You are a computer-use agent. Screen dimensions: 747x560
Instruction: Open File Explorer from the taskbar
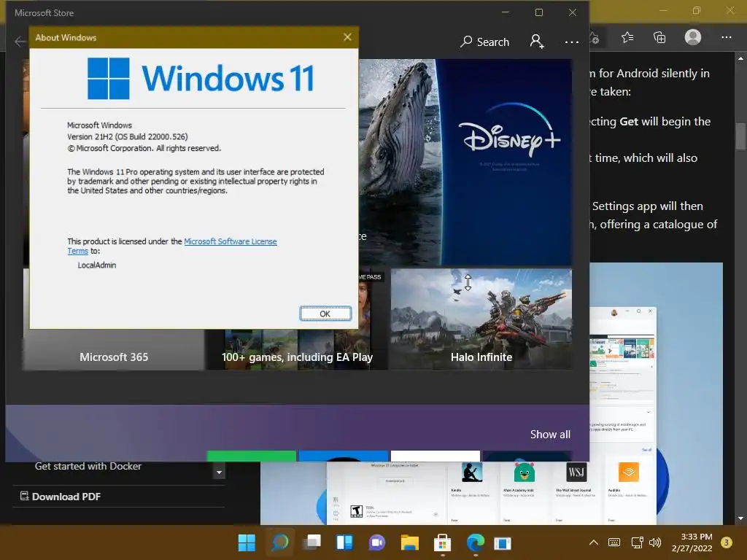click(410, 542)
